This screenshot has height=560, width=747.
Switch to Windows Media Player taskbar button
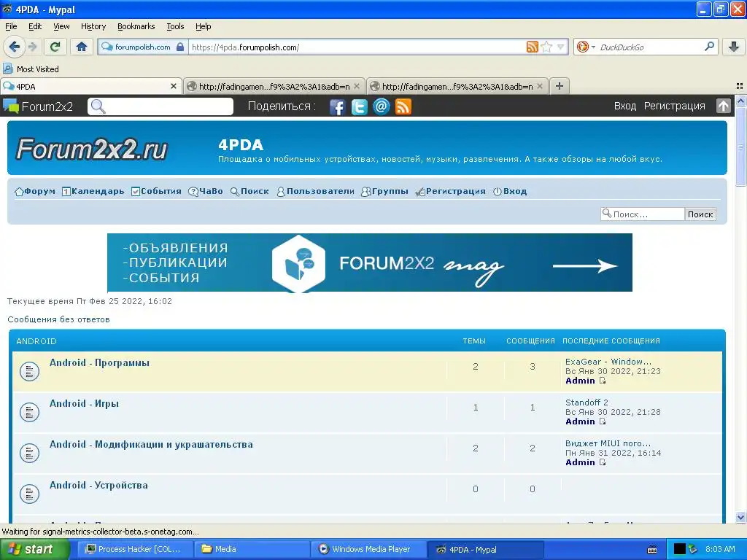(368, 549)
